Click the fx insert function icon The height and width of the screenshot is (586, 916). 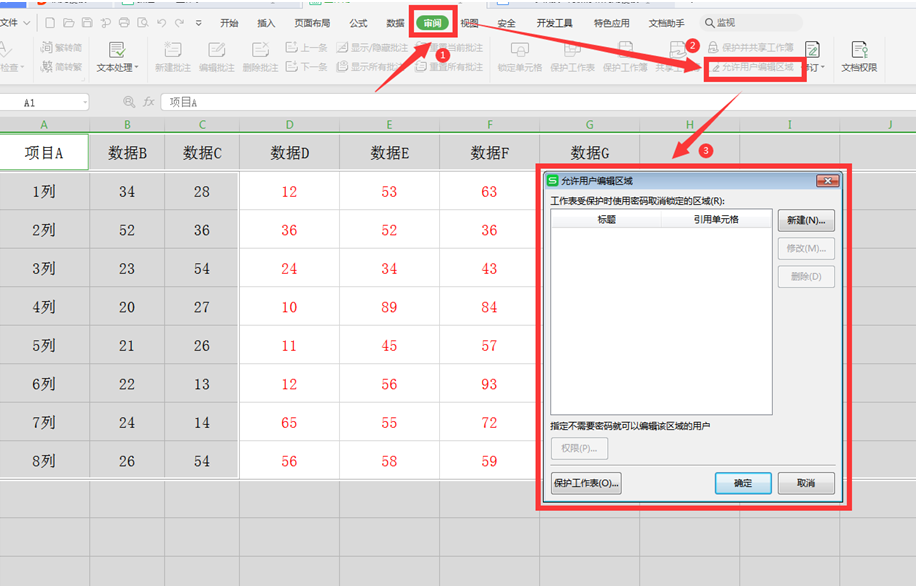(x=149, y=102)
